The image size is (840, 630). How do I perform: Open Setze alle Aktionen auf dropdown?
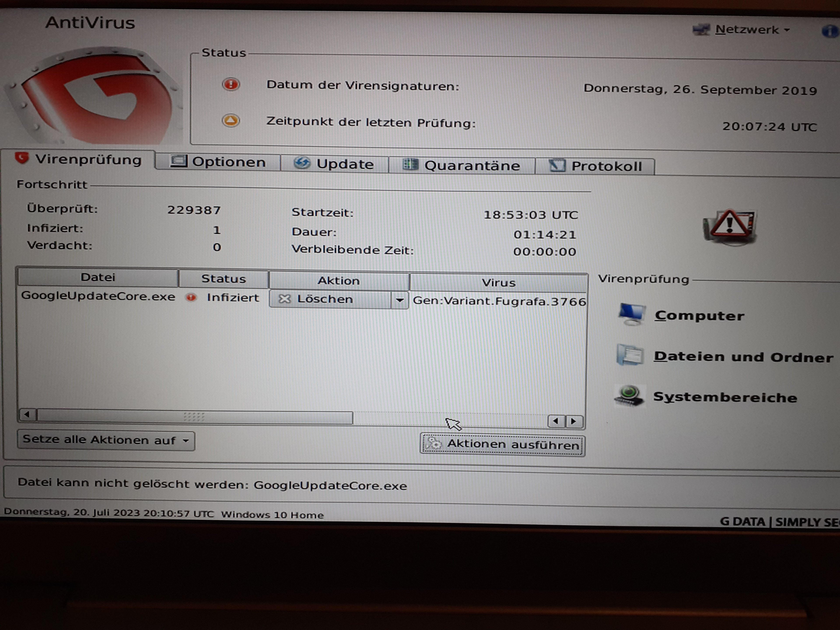(106, 441)
